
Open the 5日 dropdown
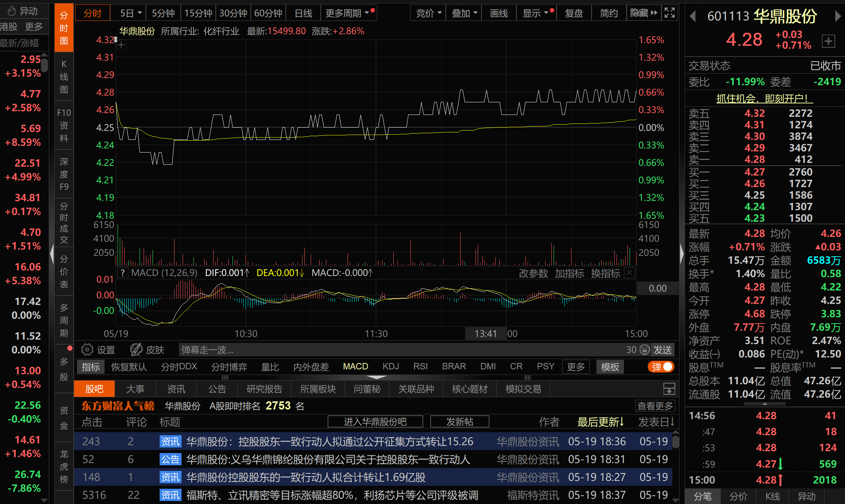click(x=131, y=13)
